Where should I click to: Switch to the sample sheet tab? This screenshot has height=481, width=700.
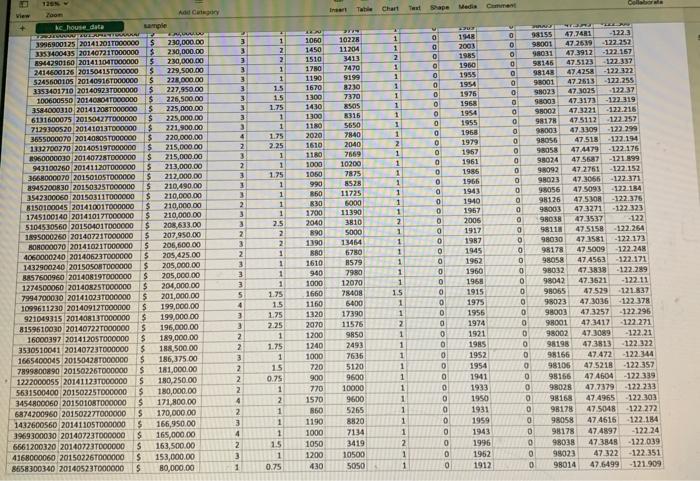(x=155, y=26)
